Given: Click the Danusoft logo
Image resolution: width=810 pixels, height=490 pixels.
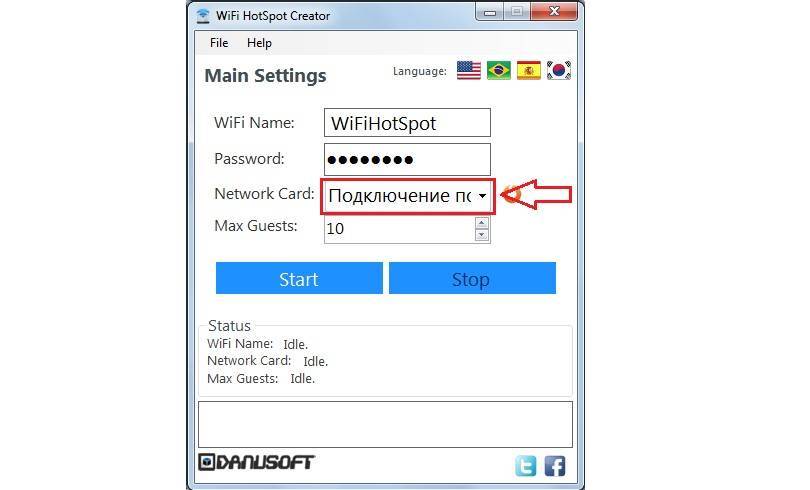Looking at the screenshot, I should click(256, 462).
